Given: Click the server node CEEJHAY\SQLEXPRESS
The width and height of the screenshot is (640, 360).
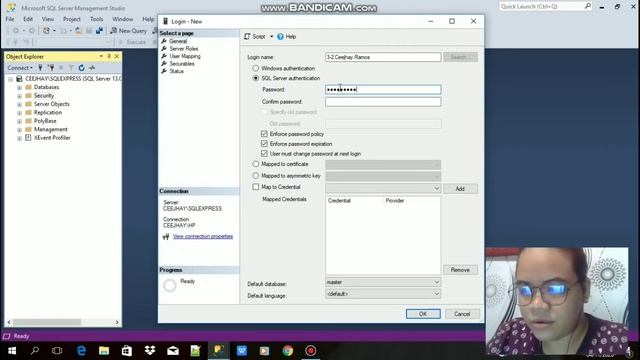Looking at the screenshot, I should click(x=73, y=78).
